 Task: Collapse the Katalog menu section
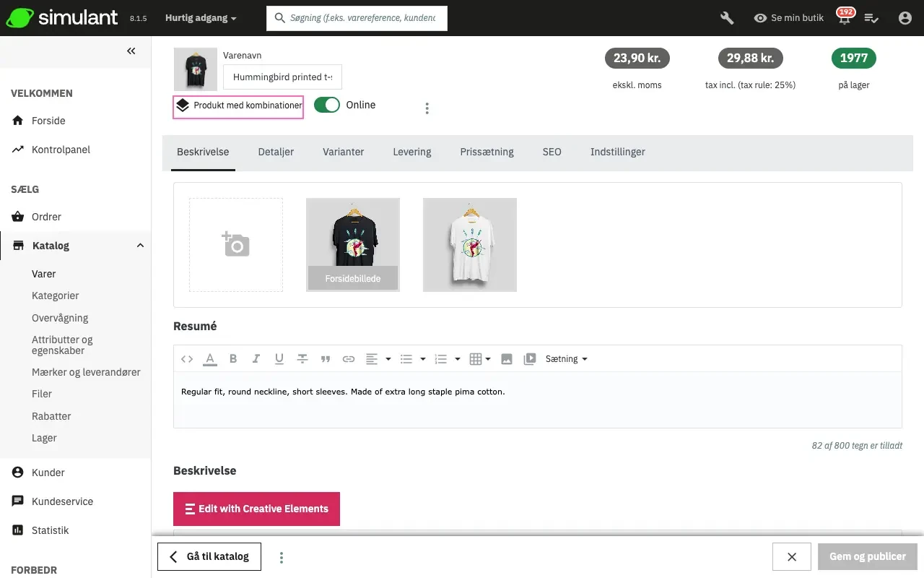(x=140, y=246)
